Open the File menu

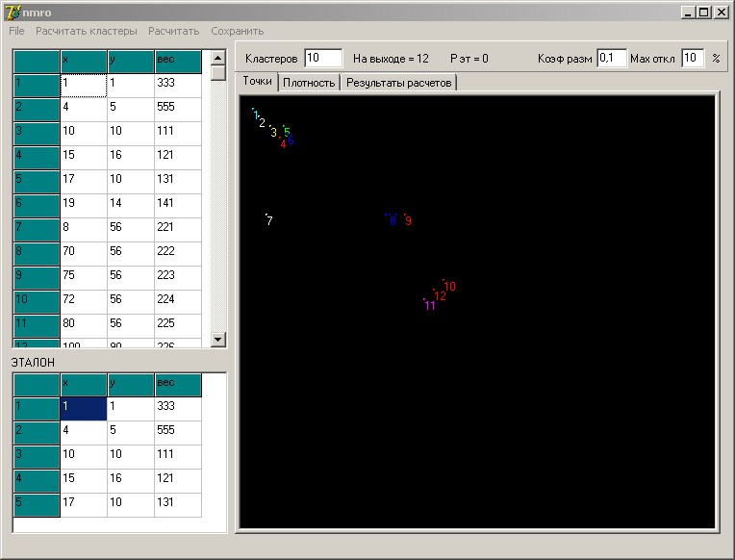[16, 31]
